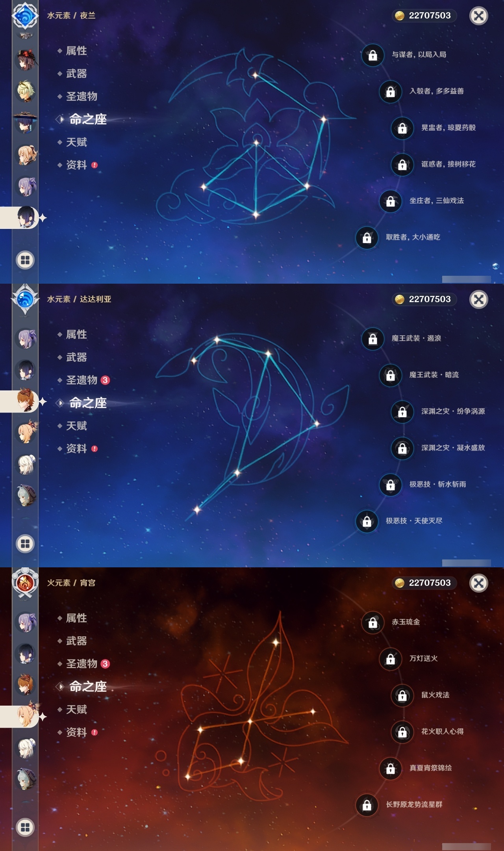
Task: Click Hydro element emblem beside 水元素 / 夜兰
Action: (25, 16)
